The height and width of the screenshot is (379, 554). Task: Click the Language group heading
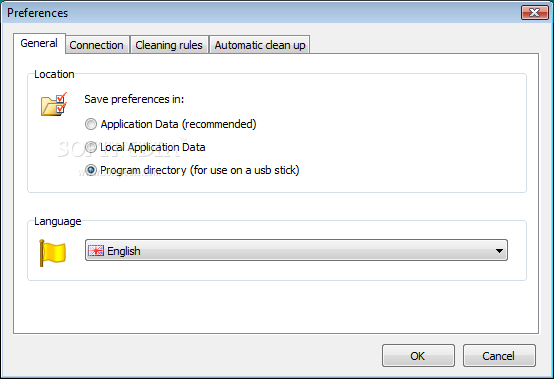[x=58, y=221]
